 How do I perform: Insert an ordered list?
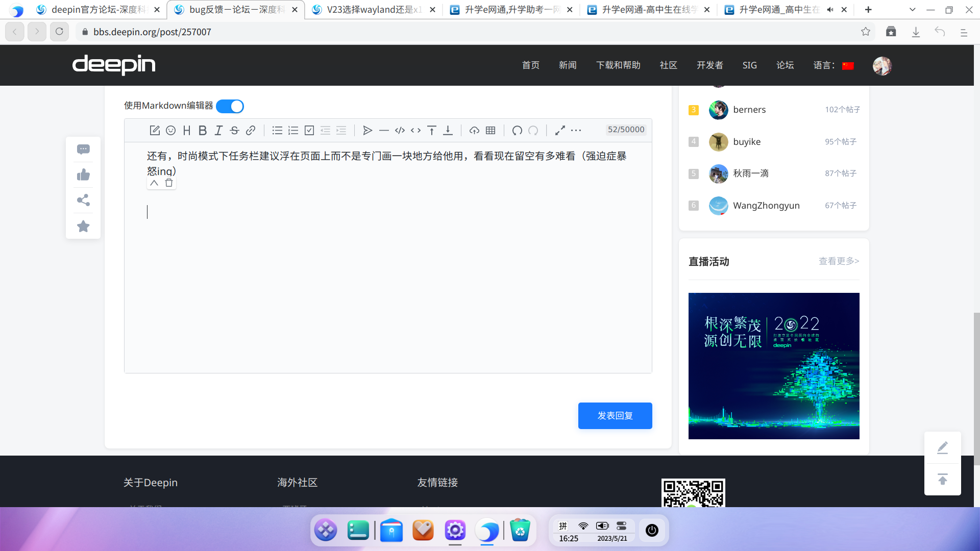pyautogui.click(x=293, y=130)
